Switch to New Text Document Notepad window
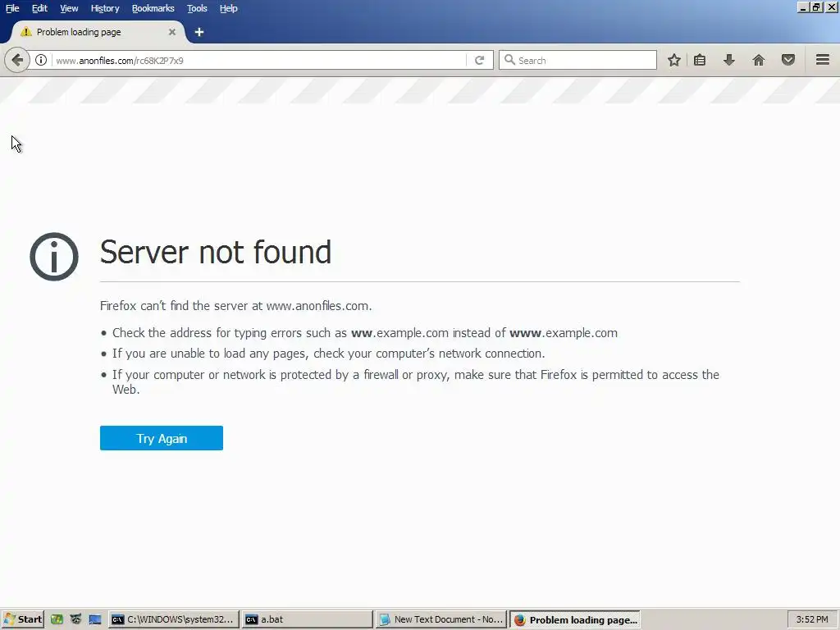Screen dimensions: 840x630 click(441, 619)
